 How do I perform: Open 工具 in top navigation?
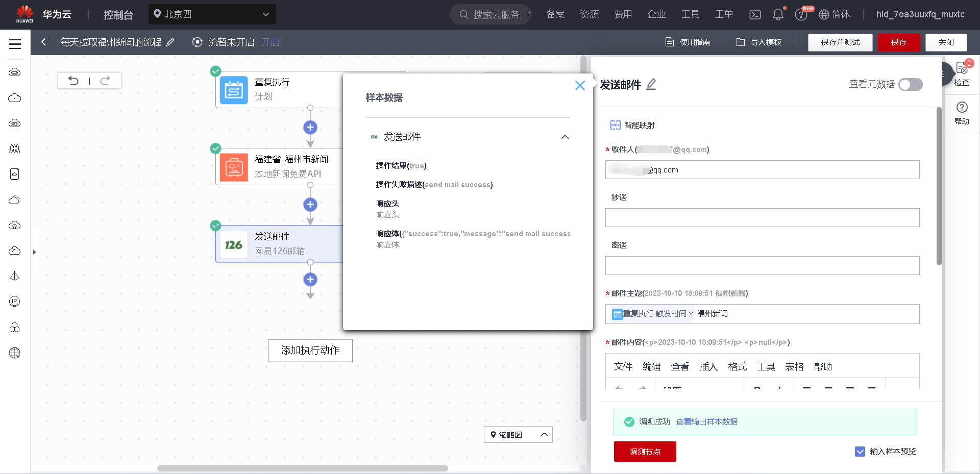(x=690, y=14)
